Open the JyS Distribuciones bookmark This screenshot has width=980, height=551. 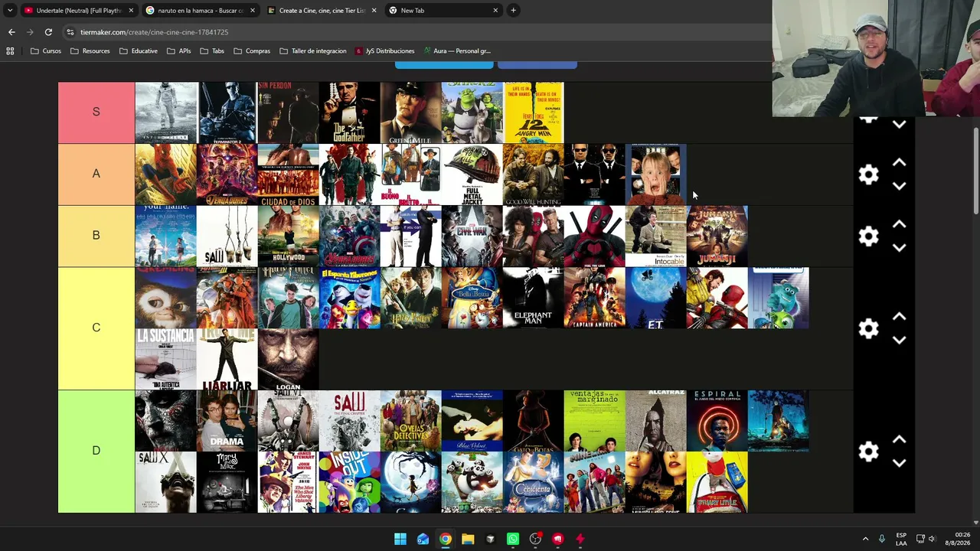[384, 51]
